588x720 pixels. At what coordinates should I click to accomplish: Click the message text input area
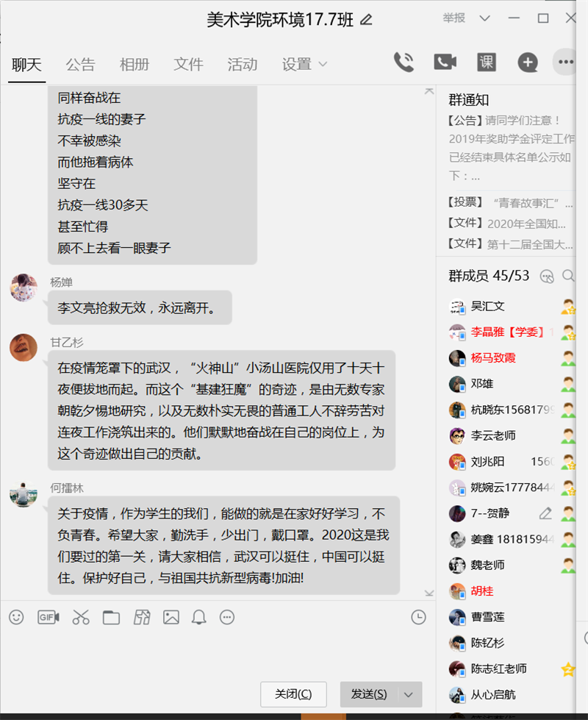pyautogui.click(x=218, y=655)
